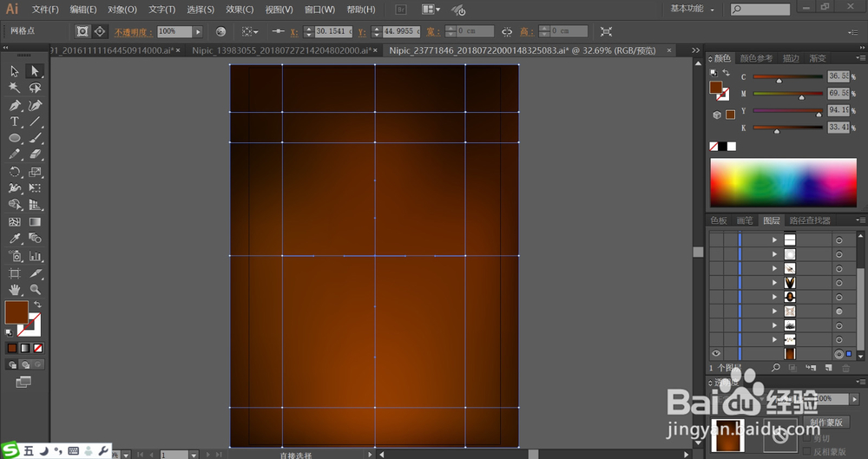
Task: Select the Column Graph tool
Action: click(x=35, y=256)
